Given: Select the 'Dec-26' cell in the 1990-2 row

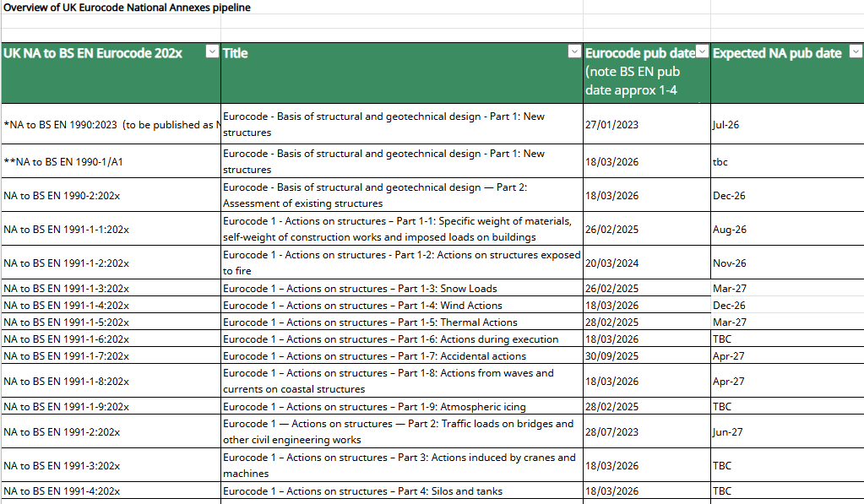Looking at the screenshot, I should 787,195.
